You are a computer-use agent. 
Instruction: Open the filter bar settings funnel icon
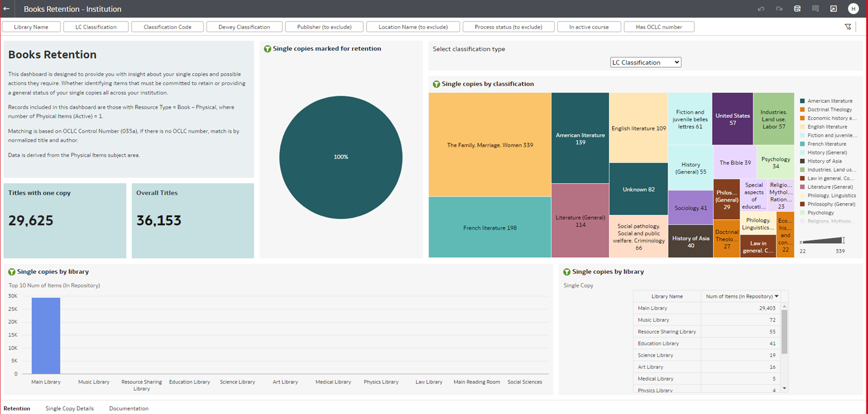pos(848,27)
